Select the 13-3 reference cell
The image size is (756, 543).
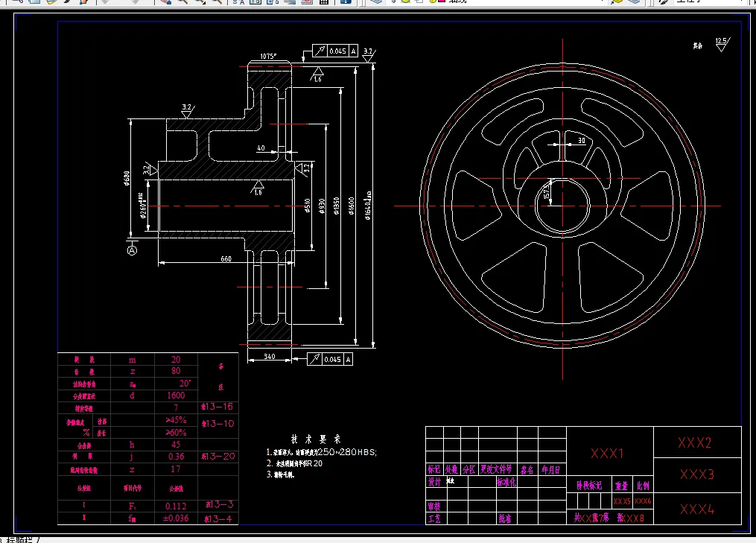click(x=220, y=504)
